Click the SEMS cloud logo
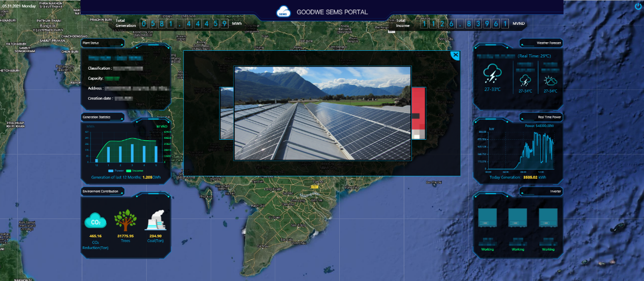Screen dimensions: 644x281 (x=283, y=11)
